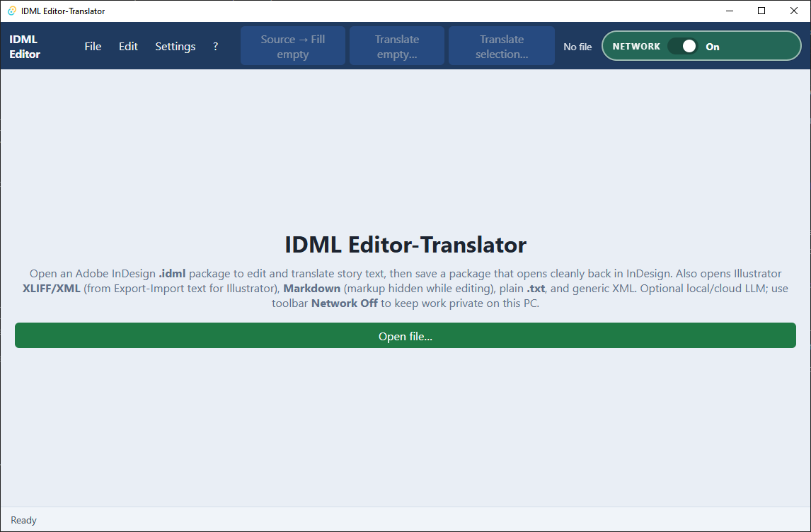Click the NETWORK label in toolbar
The height and width of the screenshot is (532, 811).
[x=636, y=47]
